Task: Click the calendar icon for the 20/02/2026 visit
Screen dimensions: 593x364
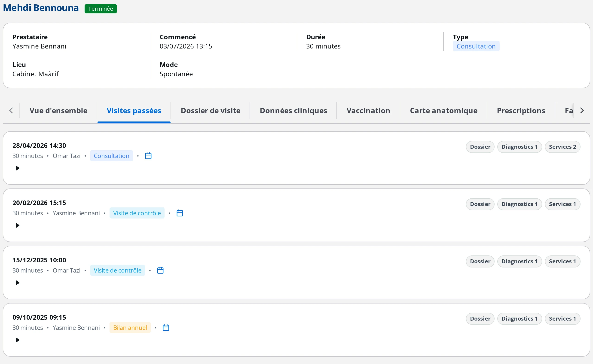Action: pos(180,213)
